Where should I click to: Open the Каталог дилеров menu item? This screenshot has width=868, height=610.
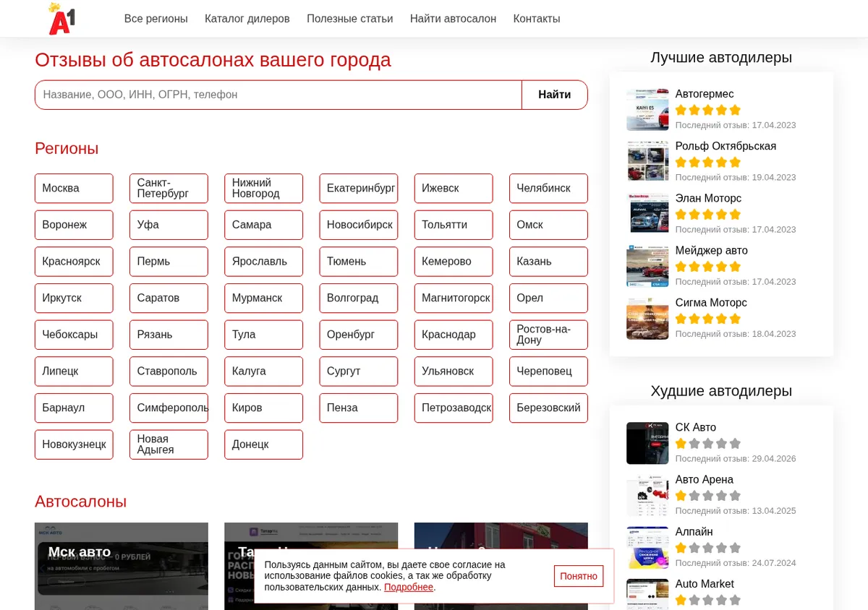tap(247, 19)
